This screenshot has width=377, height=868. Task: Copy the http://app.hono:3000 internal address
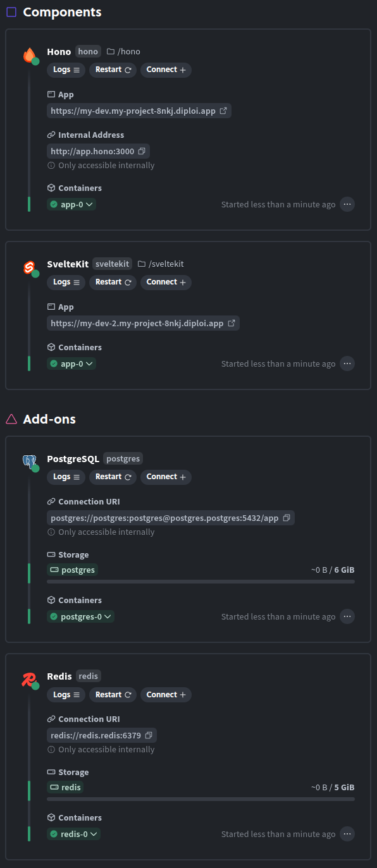tap(140, 150)
